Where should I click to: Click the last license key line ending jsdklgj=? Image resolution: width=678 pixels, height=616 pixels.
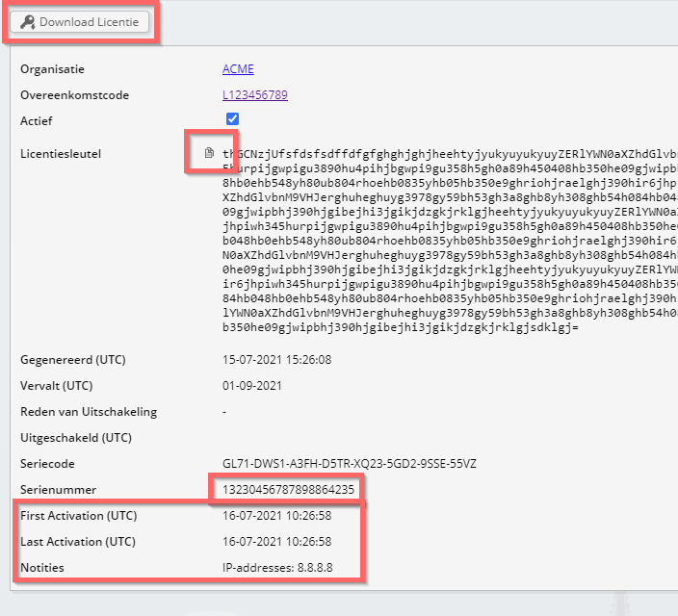(x=401, y=327)
